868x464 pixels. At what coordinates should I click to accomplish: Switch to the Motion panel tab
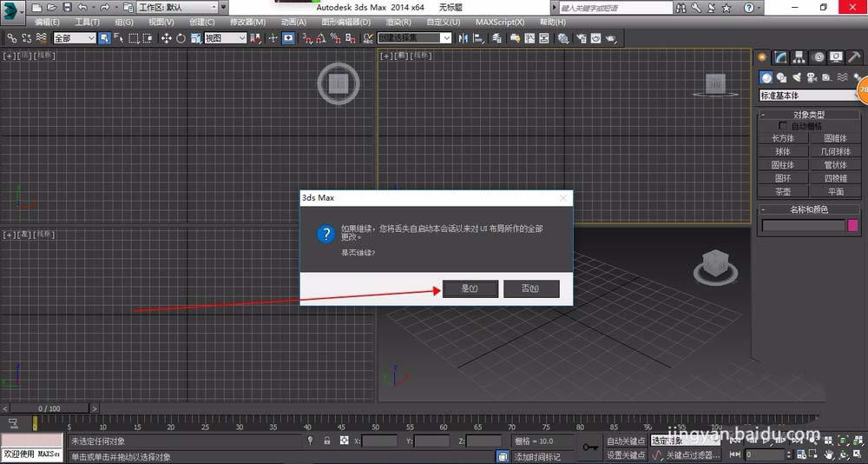click(818, 57)
